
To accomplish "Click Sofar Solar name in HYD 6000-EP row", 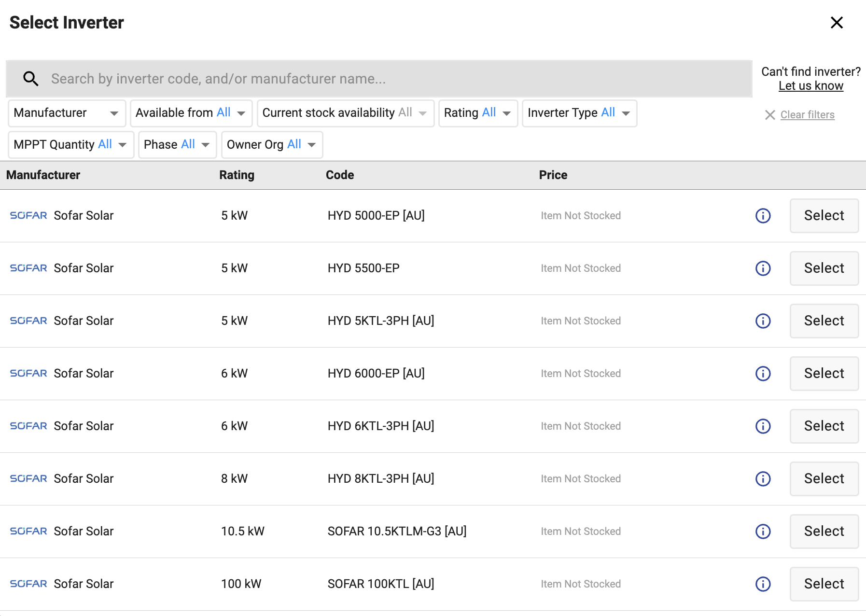I will point(84,374).
